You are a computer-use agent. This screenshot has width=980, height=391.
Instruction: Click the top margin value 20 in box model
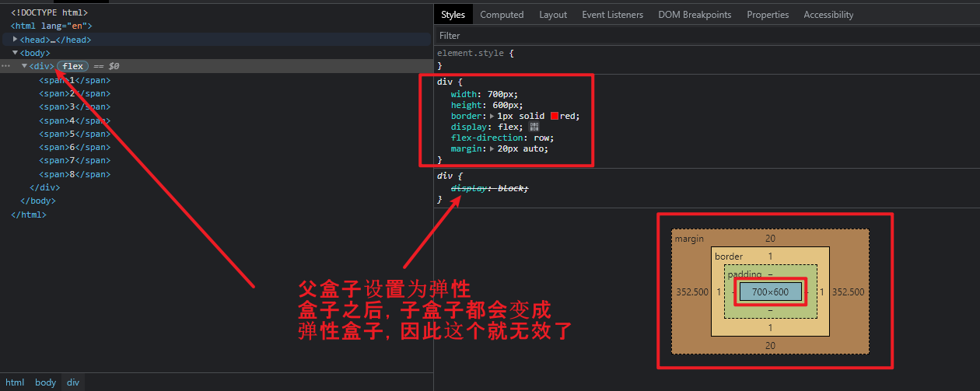pyautogui.click(x=770, y=239)
